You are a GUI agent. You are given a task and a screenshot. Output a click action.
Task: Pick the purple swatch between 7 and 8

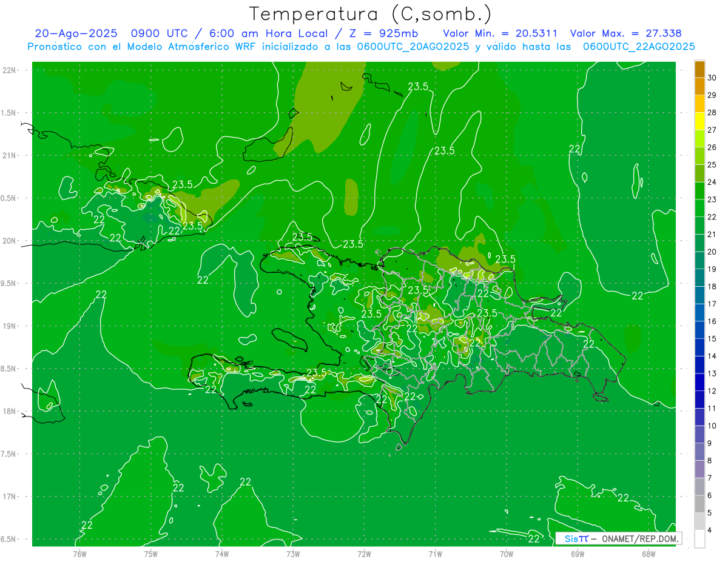pos(699,469)
